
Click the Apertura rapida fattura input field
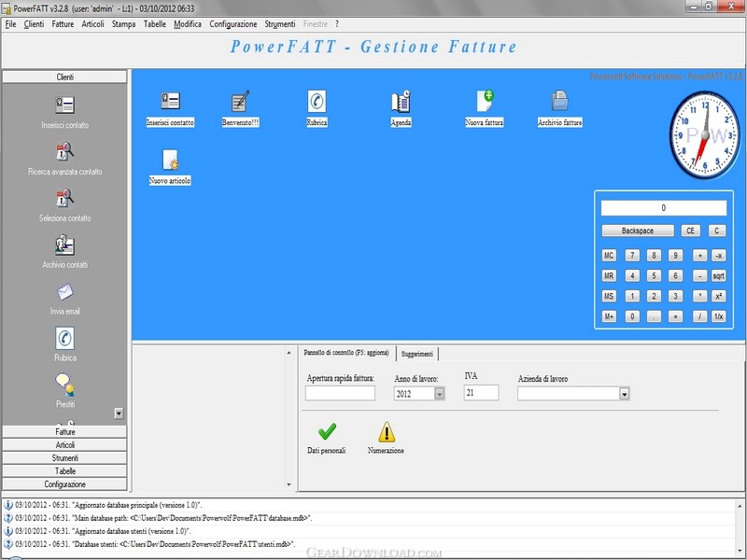tap(340, 393)
